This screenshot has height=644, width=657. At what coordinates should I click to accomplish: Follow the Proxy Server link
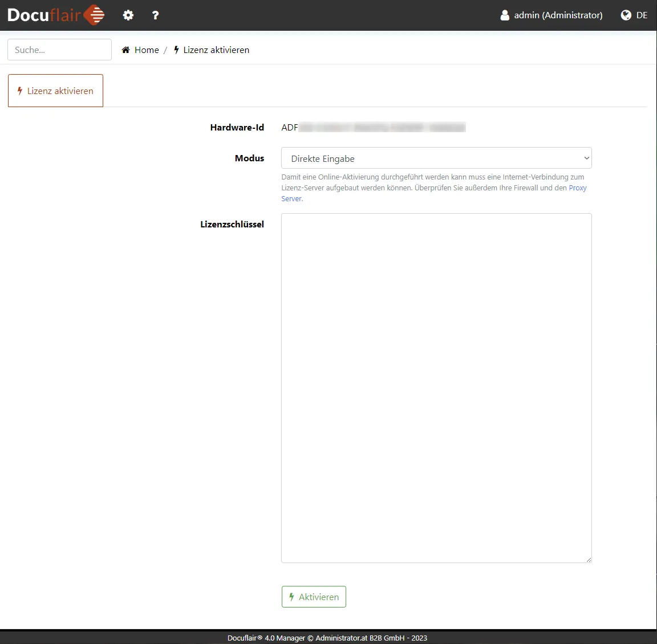(x=577, y=188)
